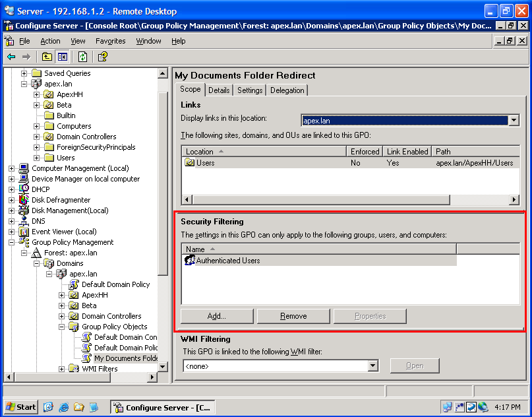Select the Saved Queries folder icon
532x417 pixels.
[36, 73]
